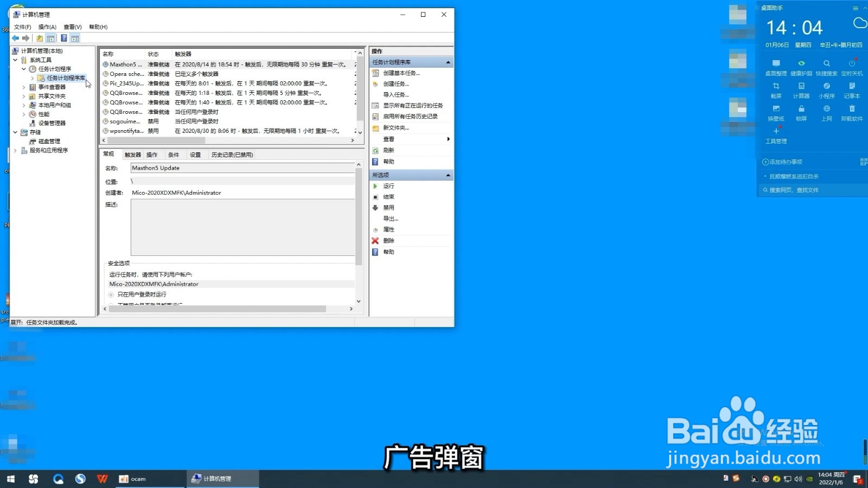Open the 操作(A) menu
The image size is (868, 488).
coord(46,26)
